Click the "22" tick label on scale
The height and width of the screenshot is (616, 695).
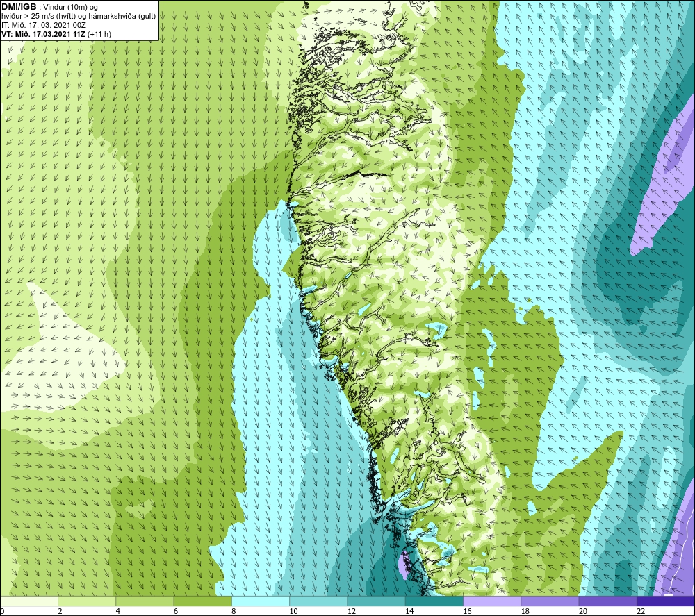click(x=641, y=612)
